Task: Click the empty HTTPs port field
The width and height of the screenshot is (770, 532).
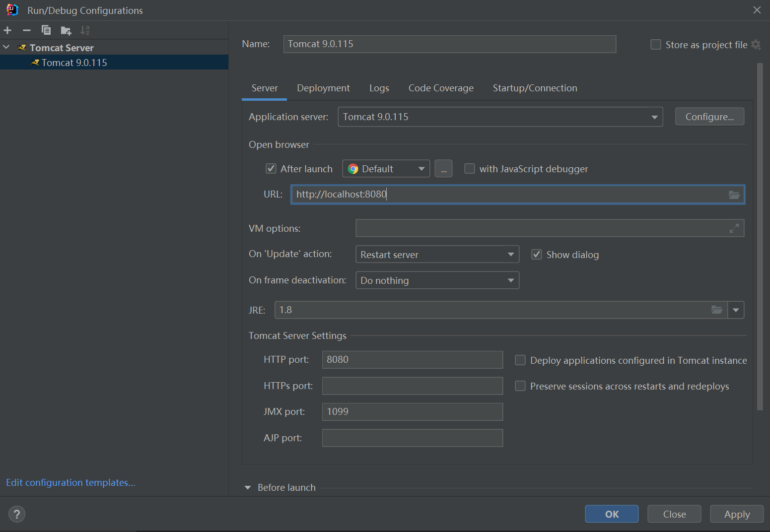Action: tap(413, 386)
